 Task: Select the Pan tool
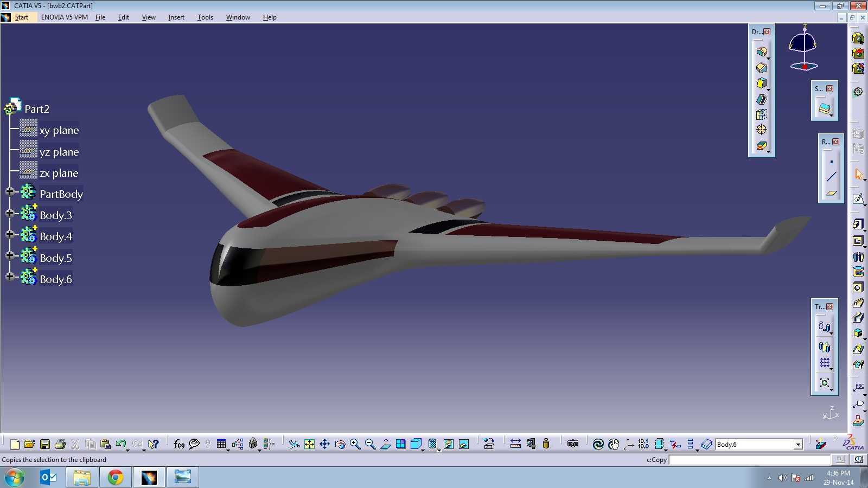point(324,444)
